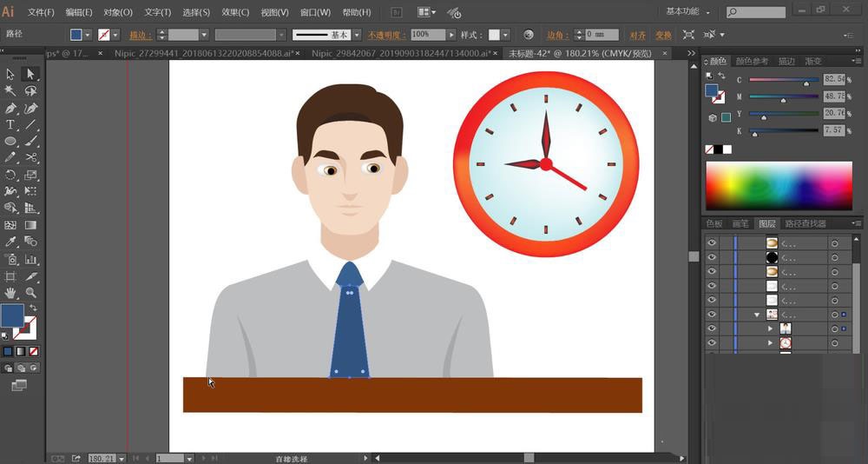Collapse the expanded layer group triangle
This screenshot has width=868, height=464.
click(x=757, y=315)
